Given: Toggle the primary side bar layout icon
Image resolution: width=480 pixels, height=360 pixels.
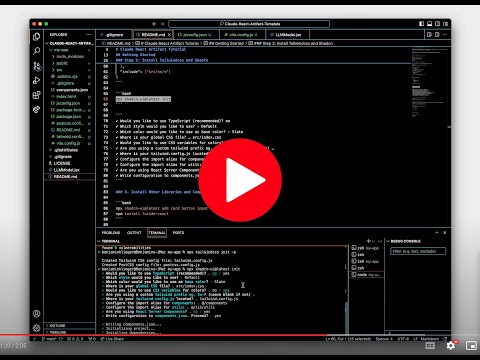Looking at the screenshot, I should pos(422,24).
